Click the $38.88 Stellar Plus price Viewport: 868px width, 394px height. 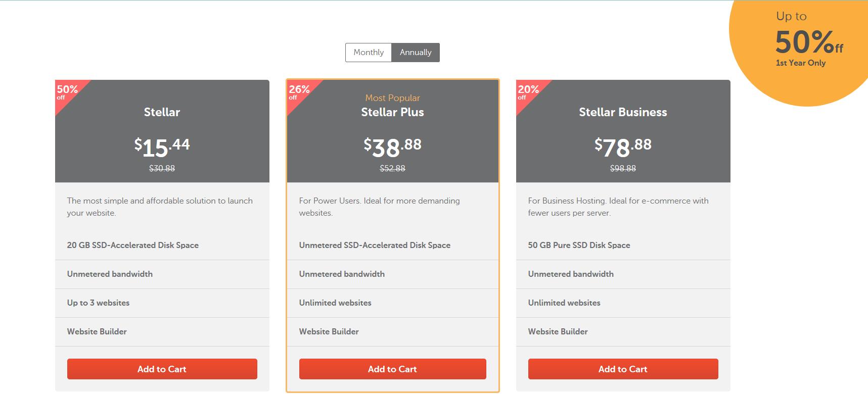(x=392, y=147)
